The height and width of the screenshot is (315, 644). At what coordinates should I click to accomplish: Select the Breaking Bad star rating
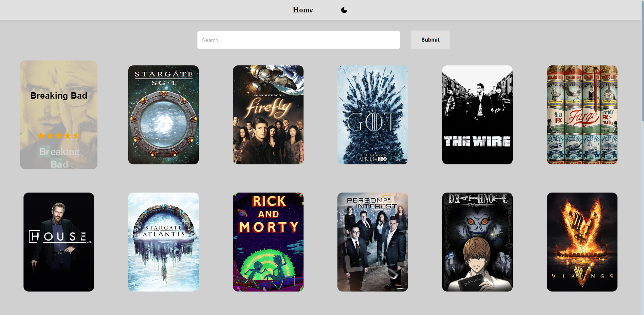click(59, 136)
